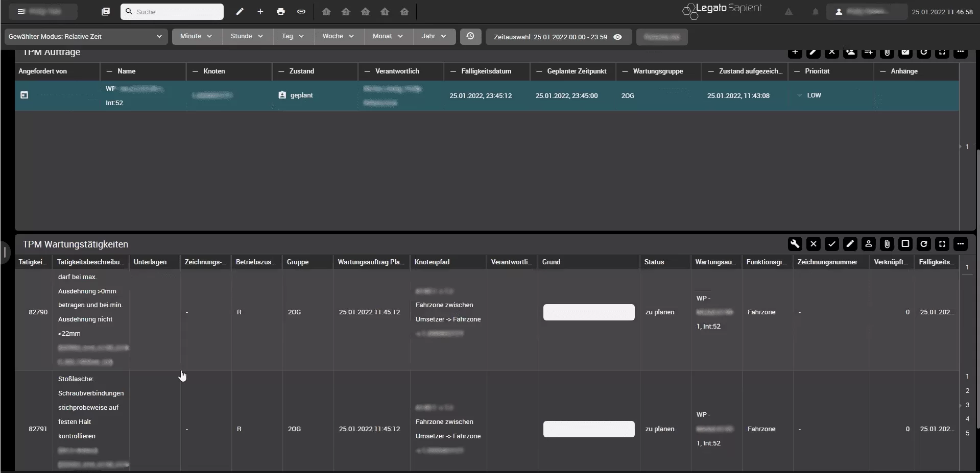Select home shortcut number 1

click(326, 11)
